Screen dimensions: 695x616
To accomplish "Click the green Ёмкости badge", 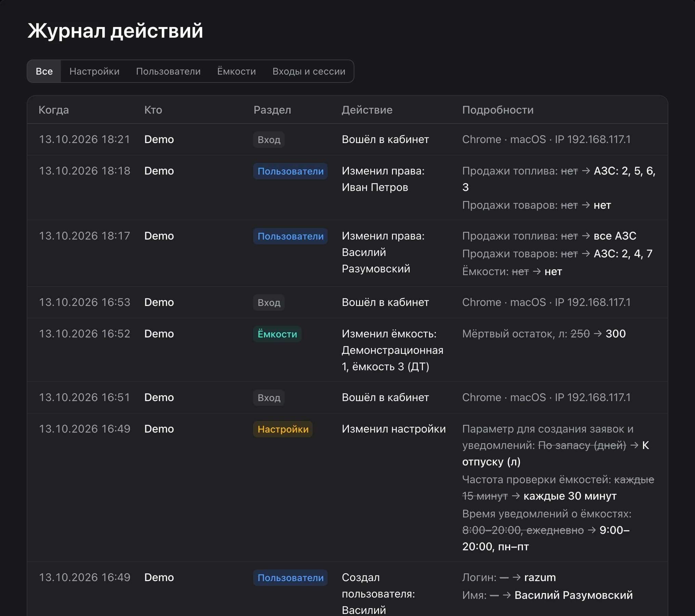I will [x=277, y=334].
